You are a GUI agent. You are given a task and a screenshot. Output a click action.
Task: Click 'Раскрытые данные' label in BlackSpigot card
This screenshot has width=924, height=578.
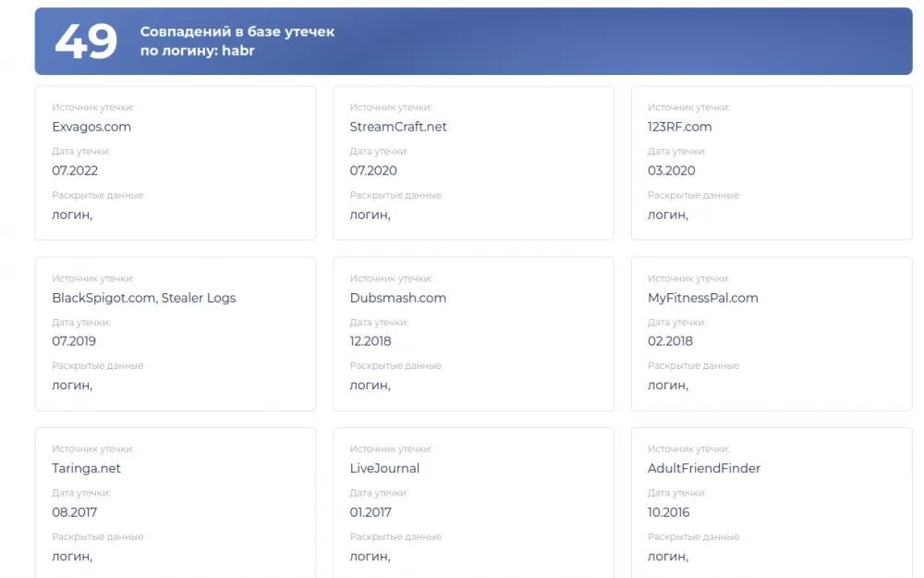pyautogui.click(x=97, y=365)
